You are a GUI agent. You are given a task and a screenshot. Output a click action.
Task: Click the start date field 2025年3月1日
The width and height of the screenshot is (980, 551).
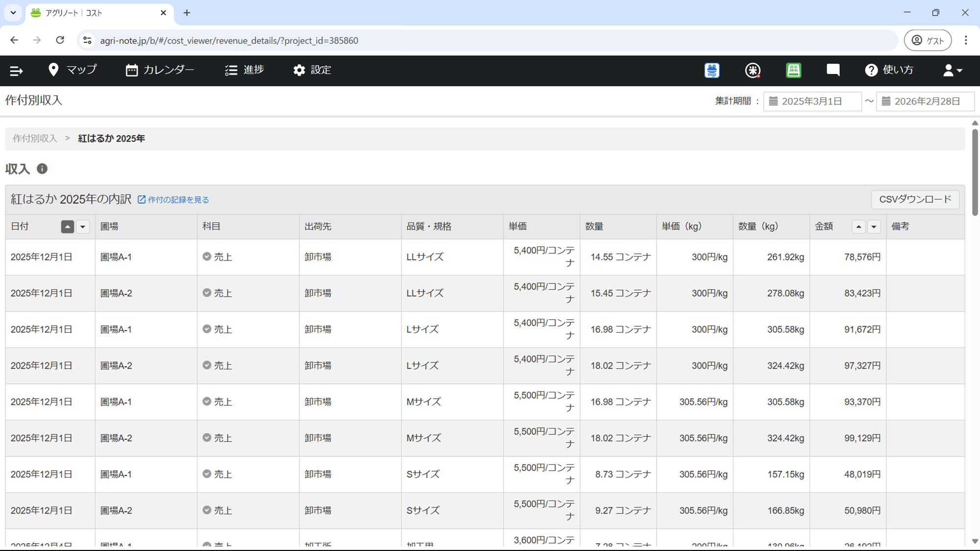812,101
